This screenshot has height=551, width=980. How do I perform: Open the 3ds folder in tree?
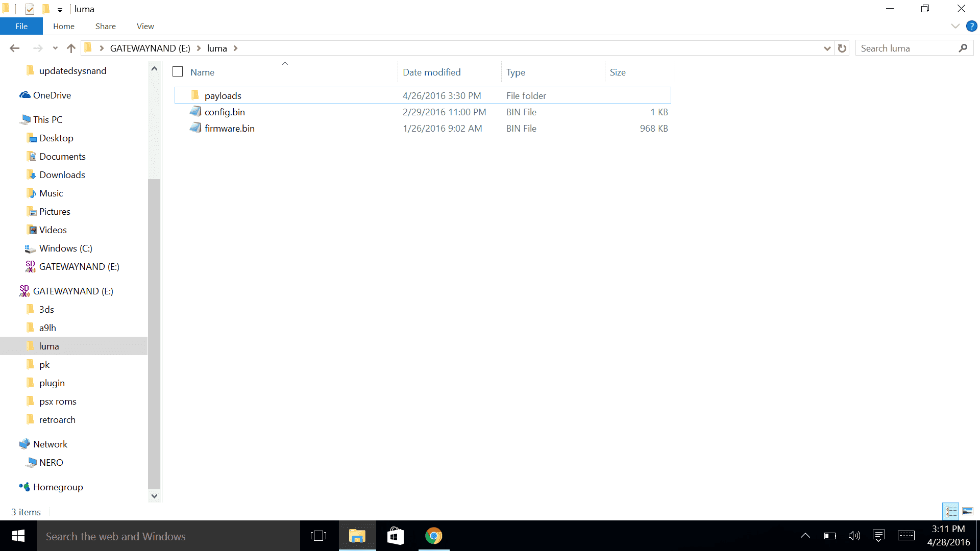[40, 309]
